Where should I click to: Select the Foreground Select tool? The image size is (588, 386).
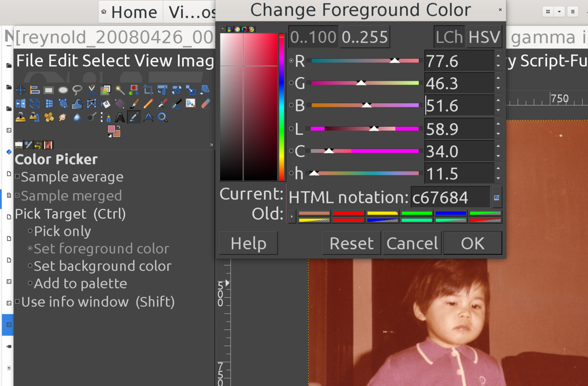(105, 90)
